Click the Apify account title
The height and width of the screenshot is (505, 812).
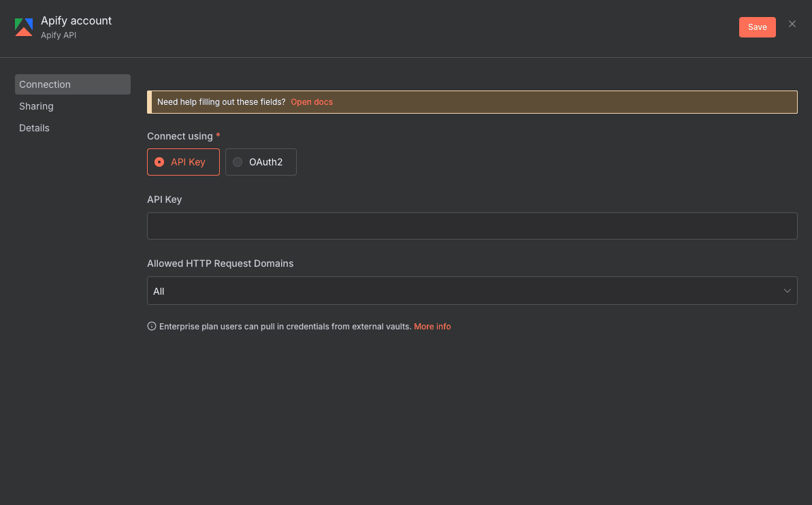(76, 20)
